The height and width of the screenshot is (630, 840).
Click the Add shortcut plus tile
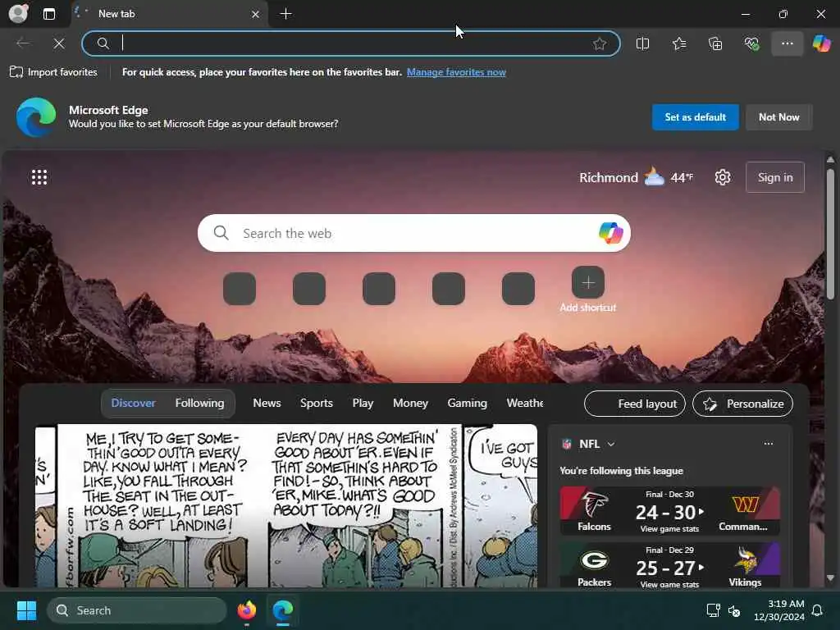(588, 283)
